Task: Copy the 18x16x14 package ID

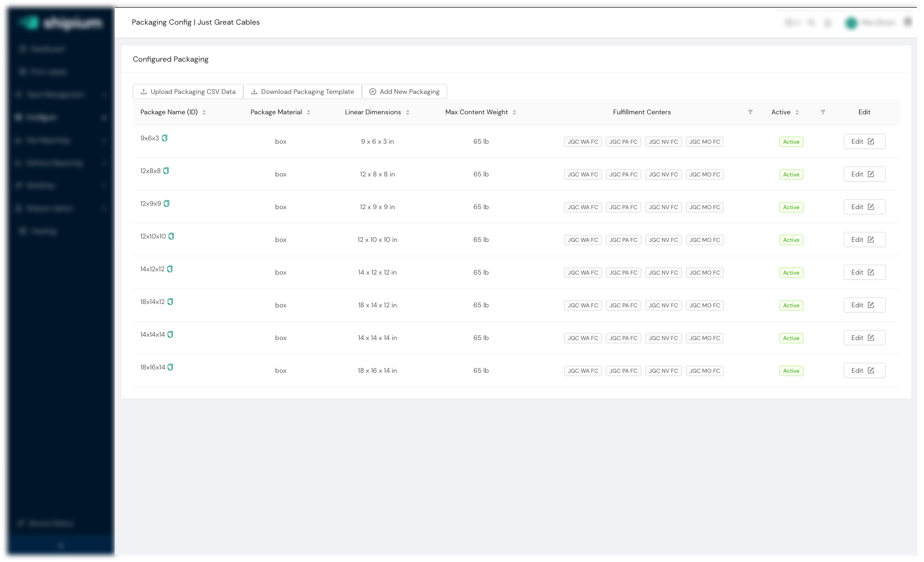Action: point(170,367)
